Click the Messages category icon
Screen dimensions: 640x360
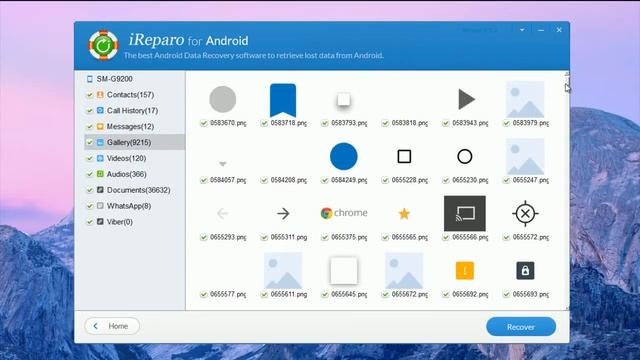tap(100, 127)
